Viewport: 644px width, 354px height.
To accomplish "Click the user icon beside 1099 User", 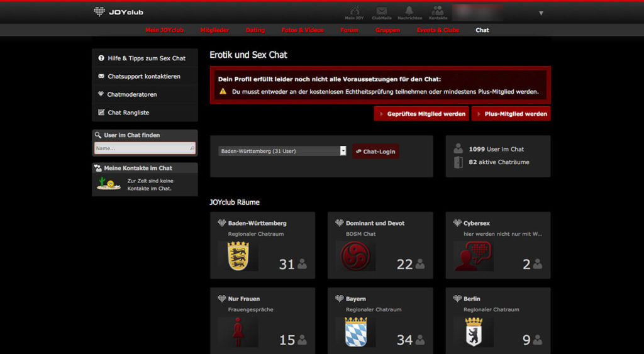I will point(458,148).
